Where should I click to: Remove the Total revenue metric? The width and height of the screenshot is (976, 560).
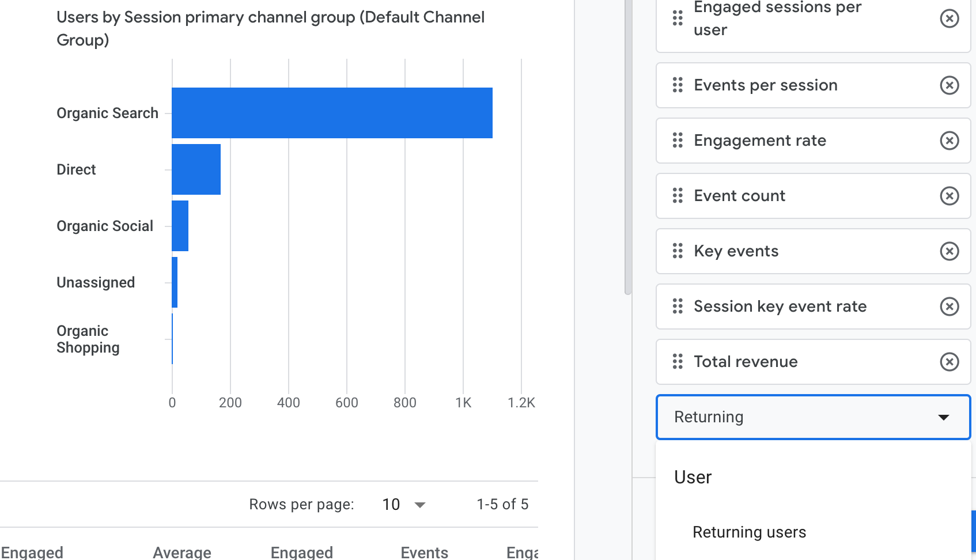(949, 361)
